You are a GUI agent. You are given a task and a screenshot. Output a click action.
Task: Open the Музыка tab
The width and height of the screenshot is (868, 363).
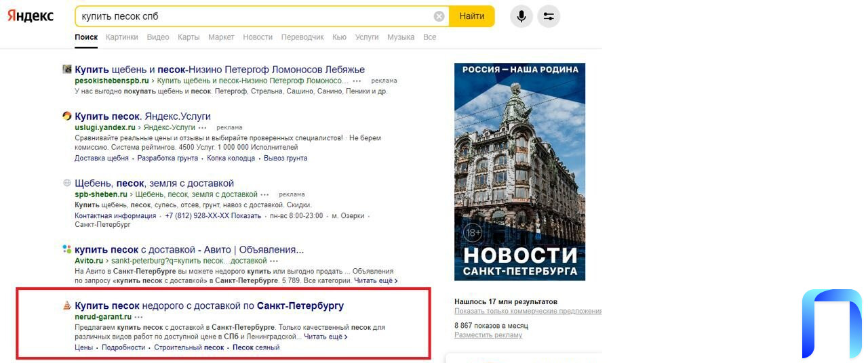[401, 37]
